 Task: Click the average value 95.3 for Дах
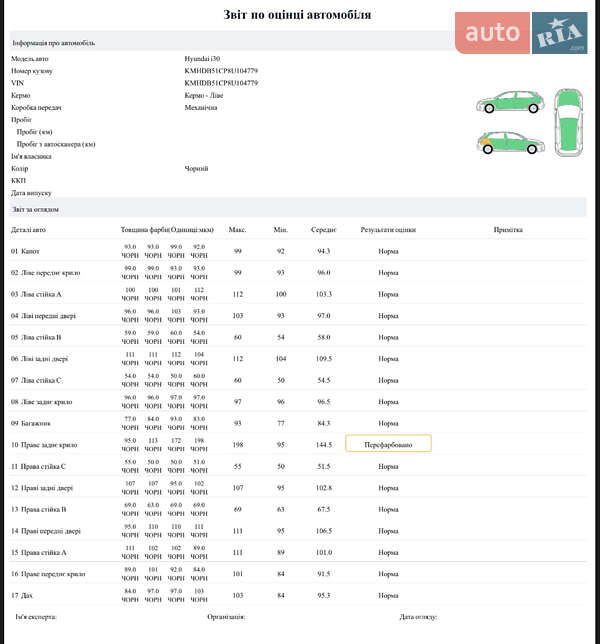(324, 596)
